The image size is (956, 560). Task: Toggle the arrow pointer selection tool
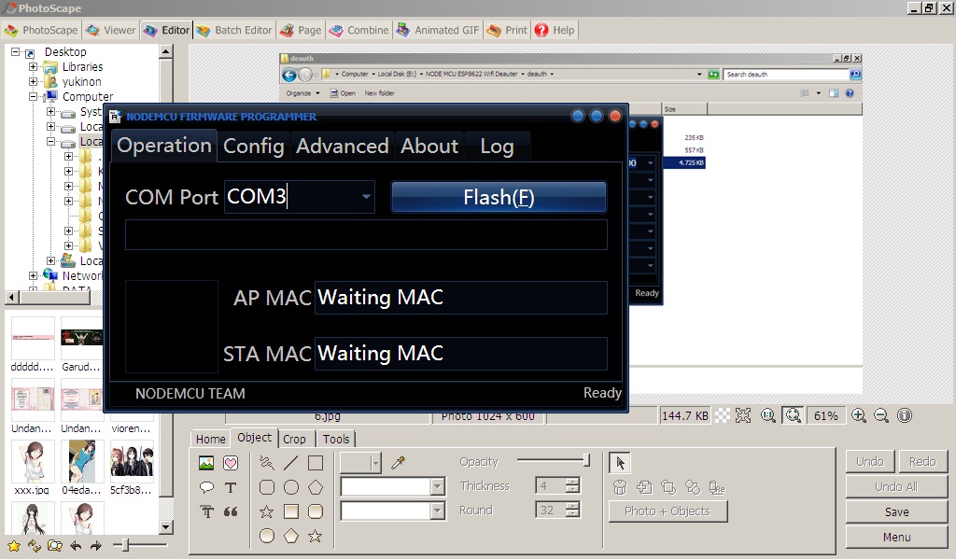click(x=620, y=463)
